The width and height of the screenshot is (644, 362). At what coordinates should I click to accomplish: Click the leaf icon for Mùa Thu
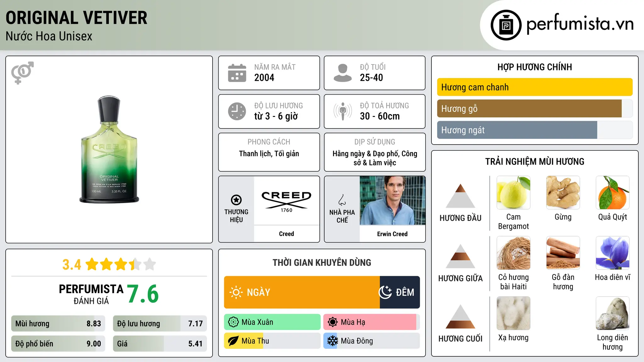[x=233, y=341]
